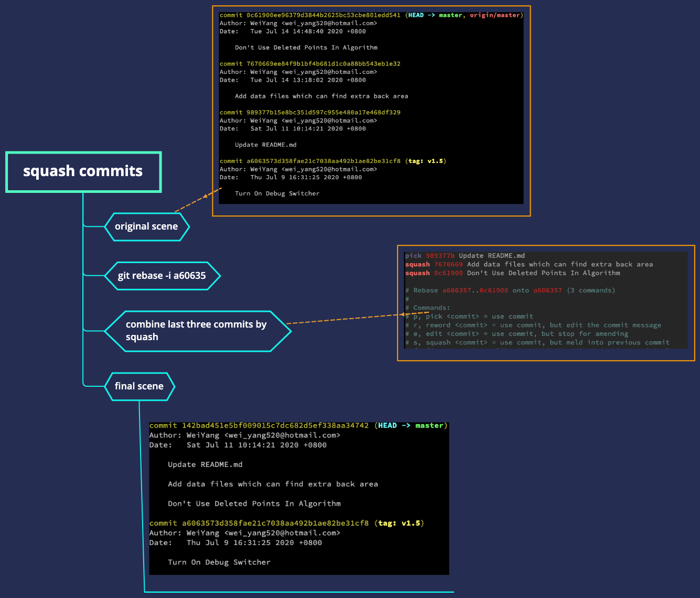This screenshot has height=598, width=700.
Task: Click '# p, pick <commit> = use commit' line
Action: (469, 317)
